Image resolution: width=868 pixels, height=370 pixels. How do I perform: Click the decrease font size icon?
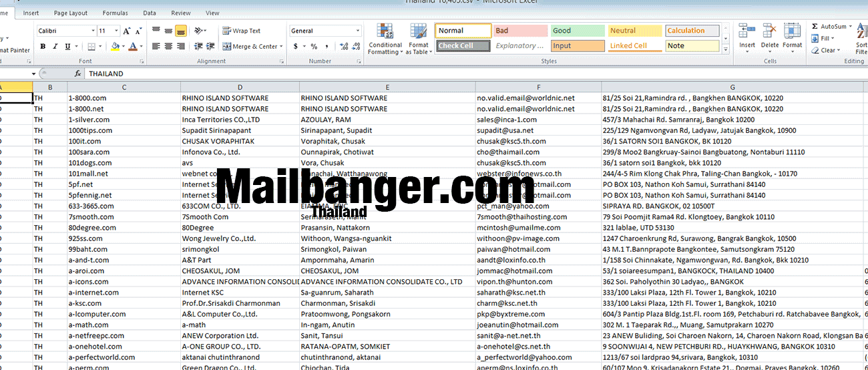click(138, 31)
